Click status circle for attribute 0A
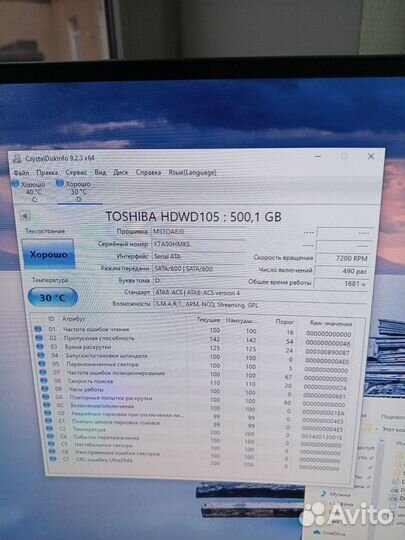The image size is (405, 540). [x=46, y=397]
